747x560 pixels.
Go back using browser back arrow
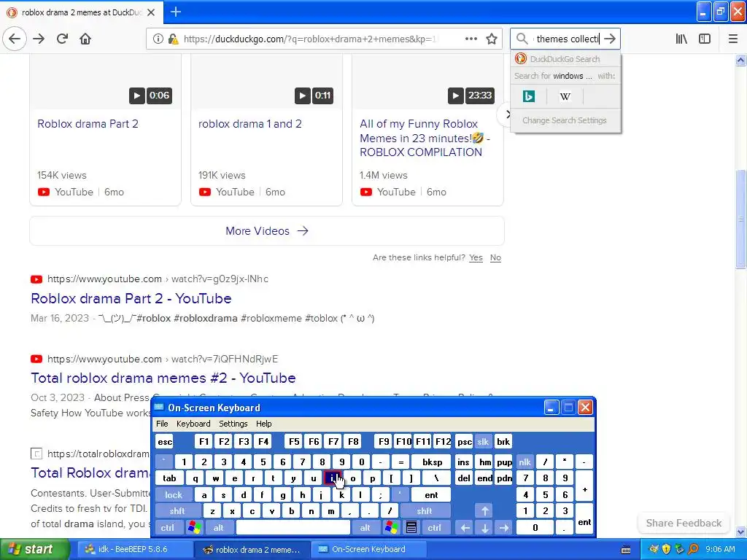(x=15, y=39)
